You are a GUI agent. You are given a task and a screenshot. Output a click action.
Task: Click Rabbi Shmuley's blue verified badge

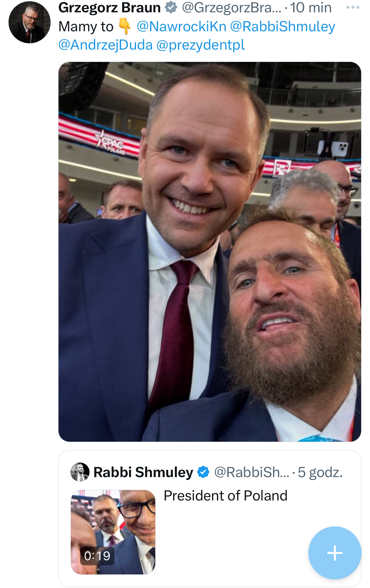pos(203,472)
